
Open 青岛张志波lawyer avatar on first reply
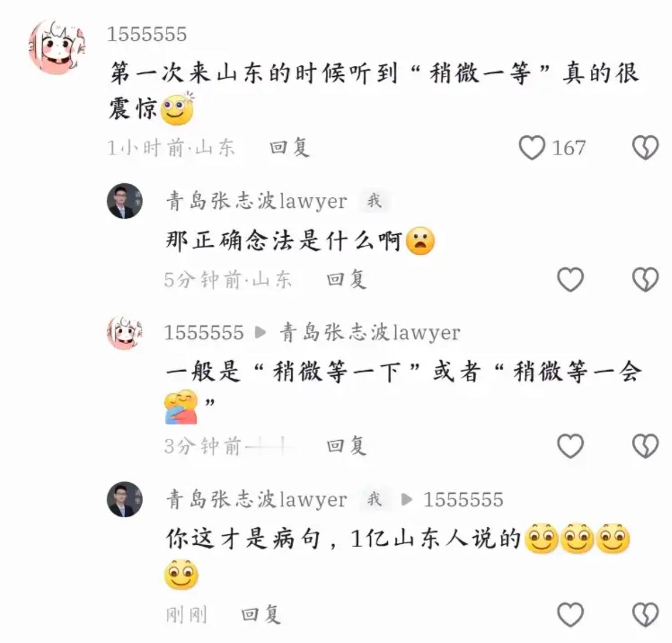[125, 201]
